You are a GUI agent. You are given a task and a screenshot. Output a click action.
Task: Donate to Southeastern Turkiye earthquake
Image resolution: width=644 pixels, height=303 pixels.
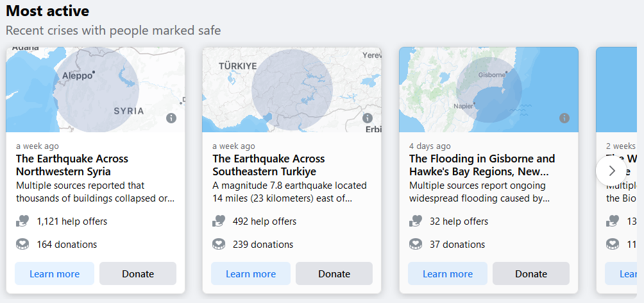click(334, 273)
